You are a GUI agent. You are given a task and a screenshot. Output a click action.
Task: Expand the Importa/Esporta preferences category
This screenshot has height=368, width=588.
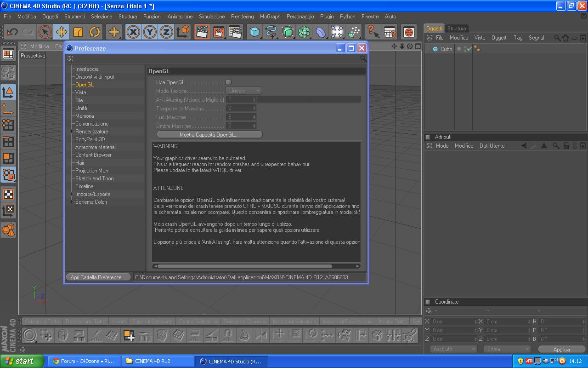72,194
